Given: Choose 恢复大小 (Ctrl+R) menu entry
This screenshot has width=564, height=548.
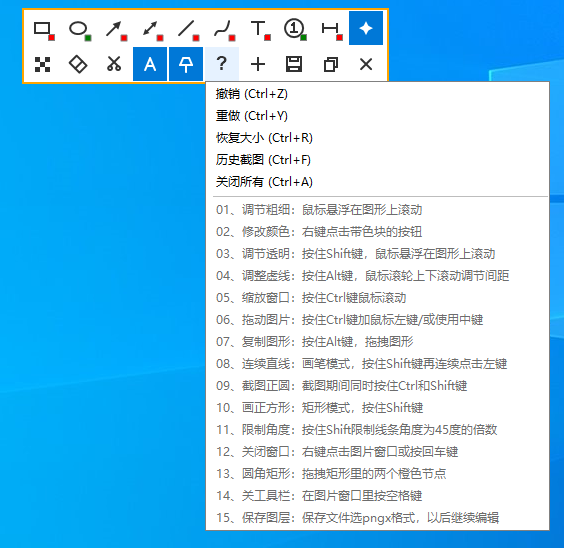Looking at the screenshot, I should pos(377,138).
